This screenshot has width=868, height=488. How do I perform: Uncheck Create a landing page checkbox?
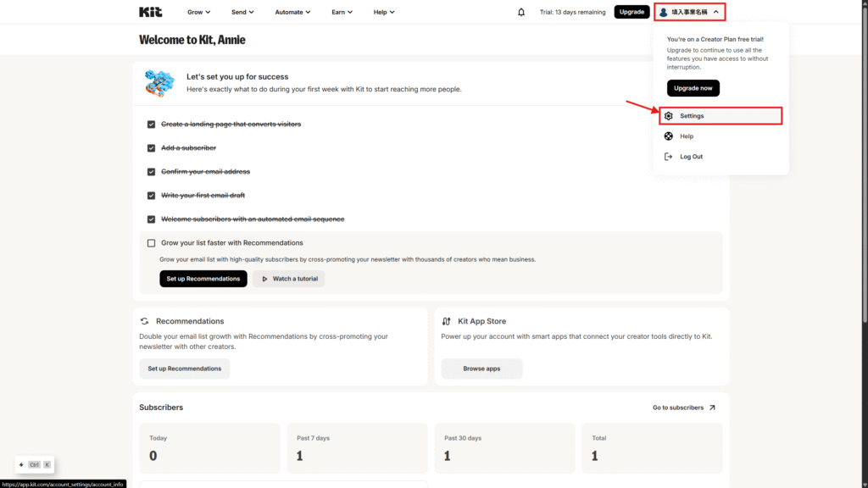pyautogui.click(x=151, y=125)
